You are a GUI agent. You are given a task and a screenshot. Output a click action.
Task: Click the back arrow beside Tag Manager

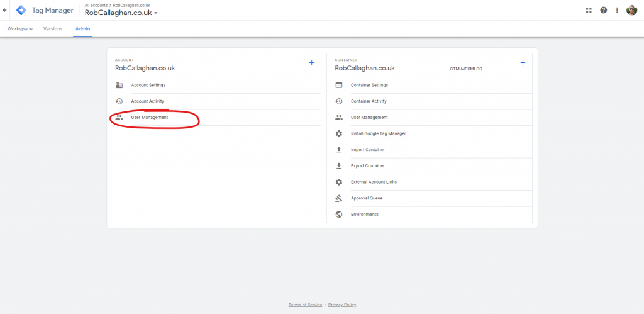(x=4, y=10)
